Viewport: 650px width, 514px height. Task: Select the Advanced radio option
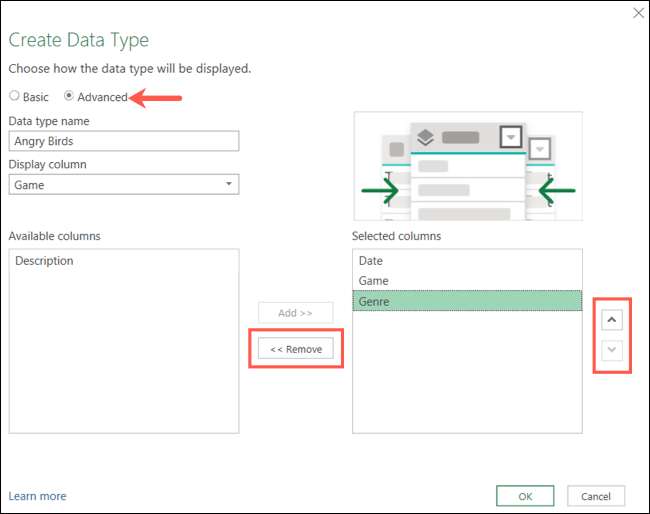click(x=69, y=97)
